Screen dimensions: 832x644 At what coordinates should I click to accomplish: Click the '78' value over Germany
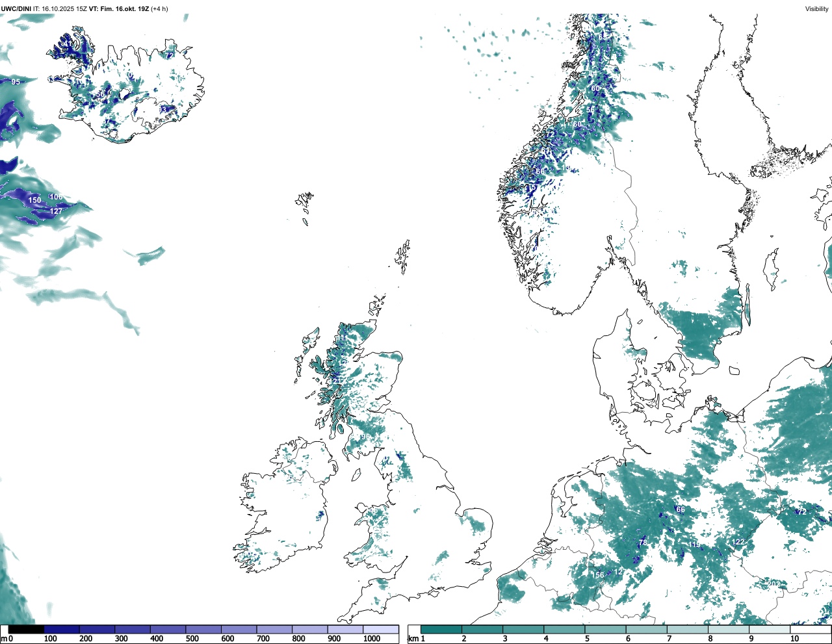tap(643, 543)
